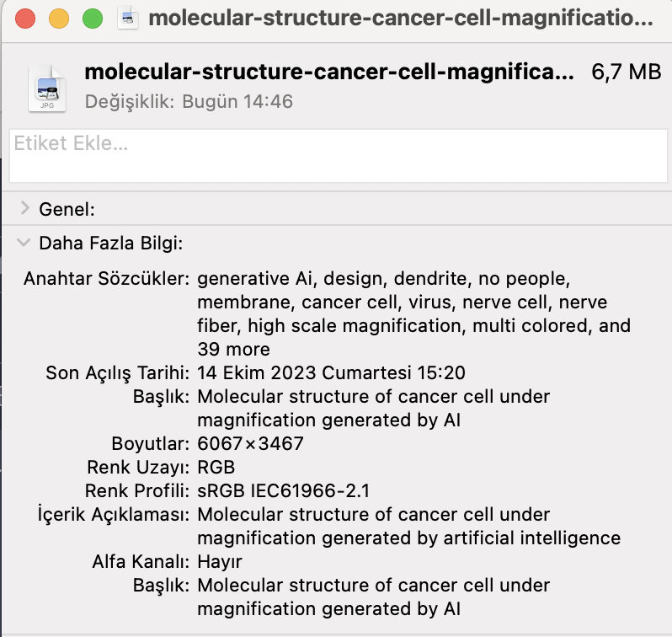Image resolution: width=672 pixels, height=637 pixels.
Task: Click the JPG file icon in title bar
Action: coord(128,19)
